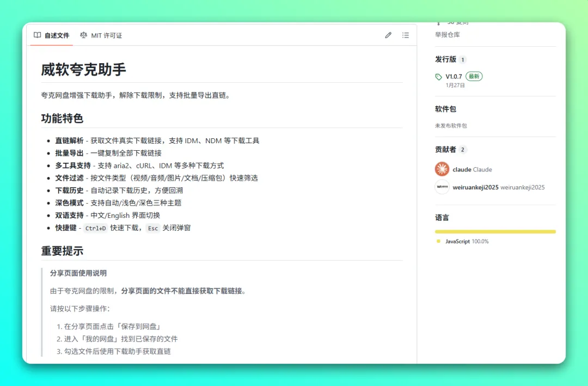Screen dimensions: 588x386
Task: Click the Ctrl+D code snippet
Action: 96,228
